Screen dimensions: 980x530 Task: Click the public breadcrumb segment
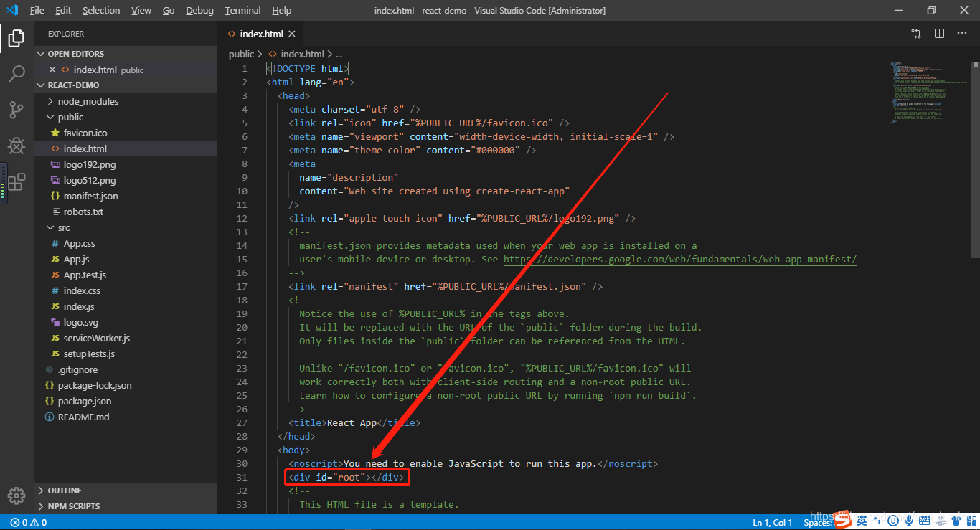[241, 54]
